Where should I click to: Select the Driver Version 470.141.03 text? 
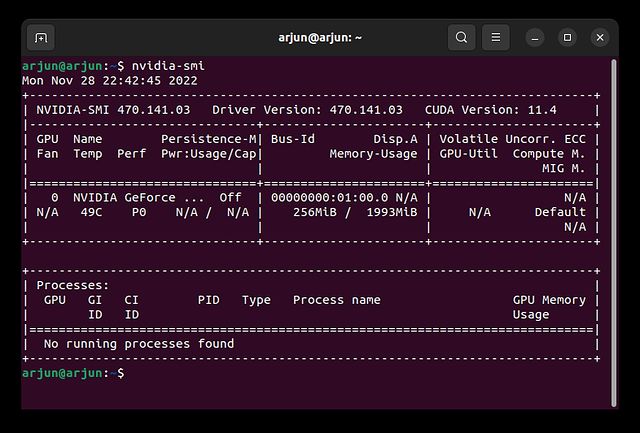(307, 110)
